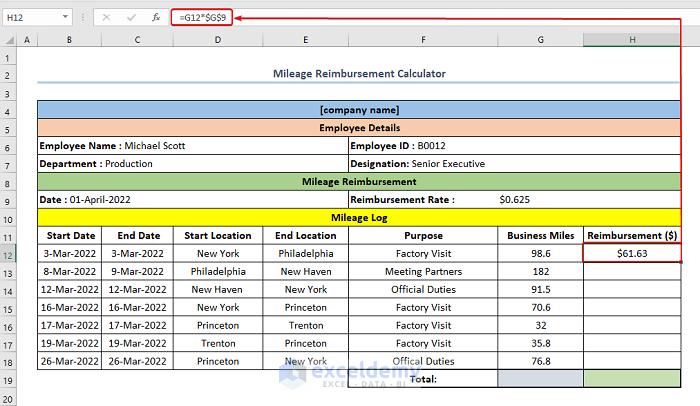Select the '32' business miles cell
The width and height of the screenshot is (700, 406).
(x=541, y=325)
